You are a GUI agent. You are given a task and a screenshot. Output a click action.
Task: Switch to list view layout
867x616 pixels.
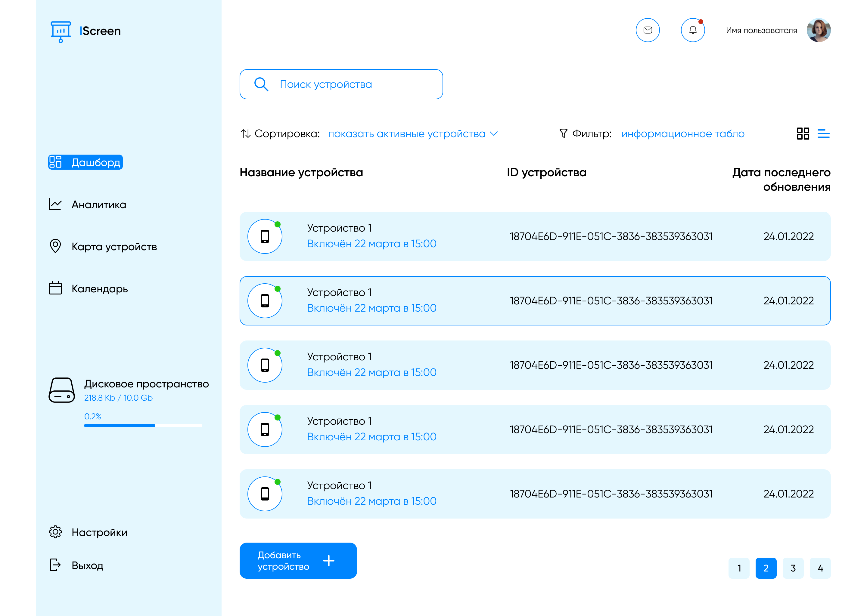tap(823, 134)
